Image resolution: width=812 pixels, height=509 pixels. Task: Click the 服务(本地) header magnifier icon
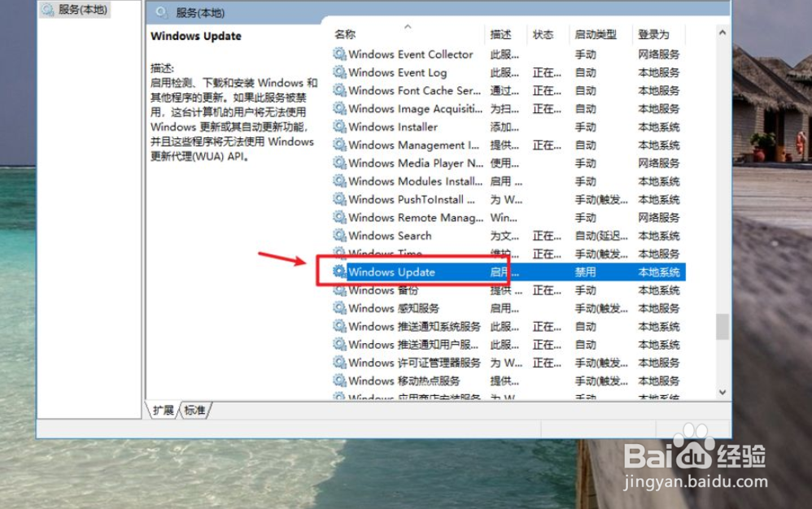click(x=162, y=12)
